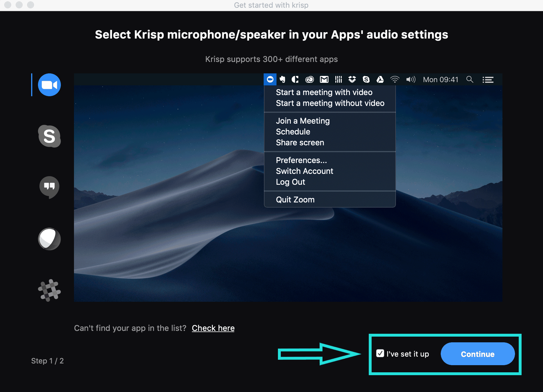The width and height of the screenshot is (543, 392).
Task: Click the half-circle C menu bar icon
Action: coord(295,79)
